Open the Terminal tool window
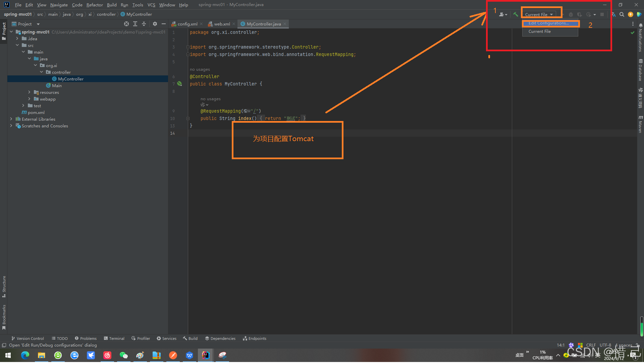 pos(114,339)
